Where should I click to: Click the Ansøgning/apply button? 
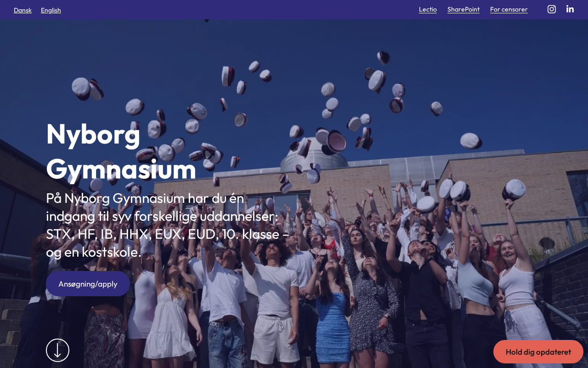click(x=88, y=284)
